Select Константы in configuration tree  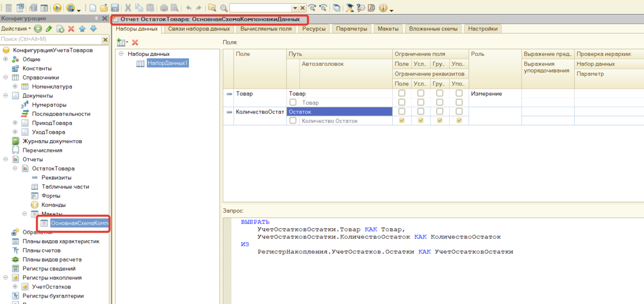click(x=37, y=68)
